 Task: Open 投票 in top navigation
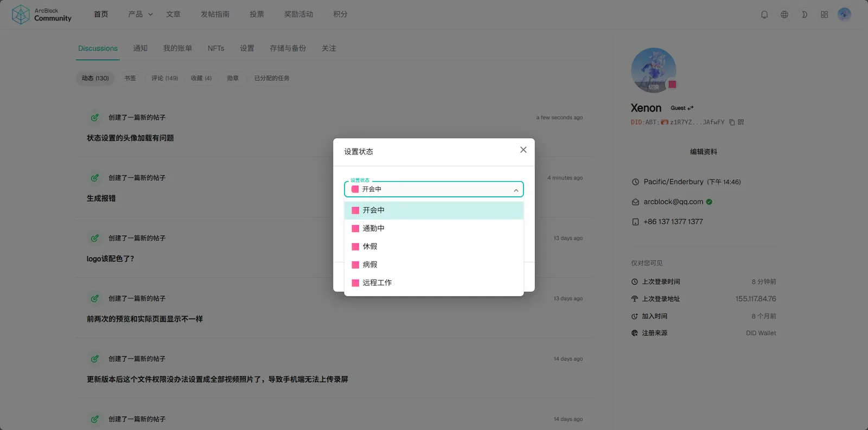pos(257,14)
